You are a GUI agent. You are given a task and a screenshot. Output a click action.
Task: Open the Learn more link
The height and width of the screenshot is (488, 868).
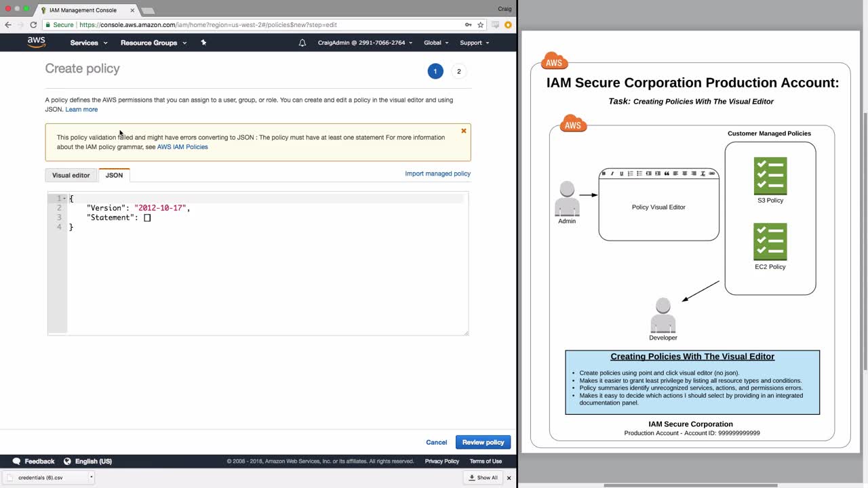click(x=81, y=109)
